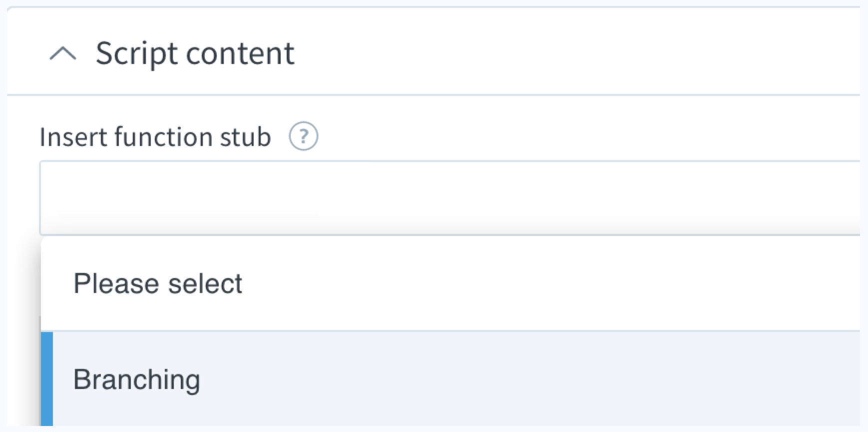Collapse the Script content section chevron
The height and width of the screenshot is (432, 868).
click(63, 53)
